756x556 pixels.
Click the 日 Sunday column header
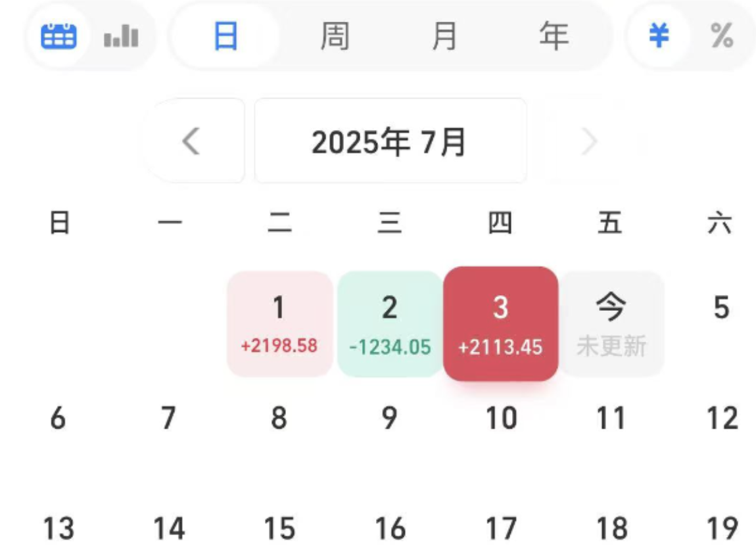(60, 223)
